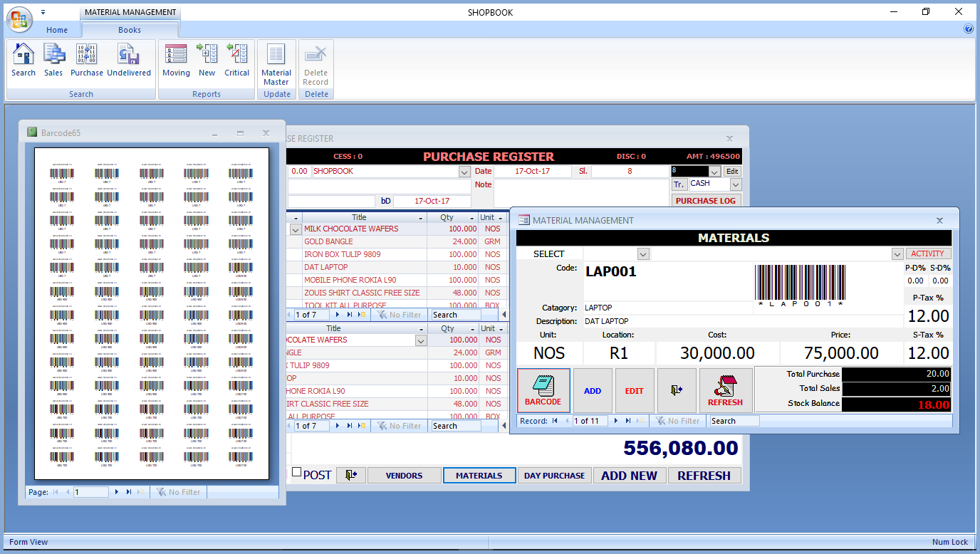980x554 pixels.
Task: Click the VENDORS button
Action: (x=404, y=475)
